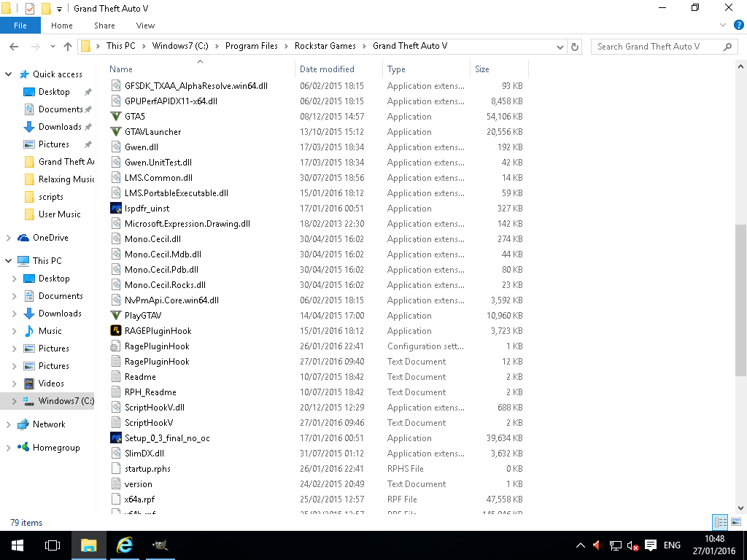Switch to the View ribbon tab
747x560 pixels.
(x=145, y=26)
